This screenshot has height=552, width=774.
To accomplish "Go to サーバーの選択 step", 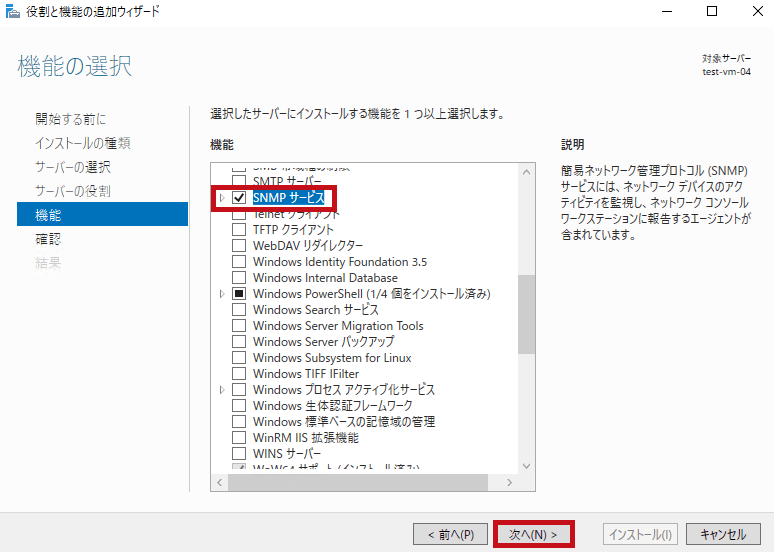I will tap(73, 167).
